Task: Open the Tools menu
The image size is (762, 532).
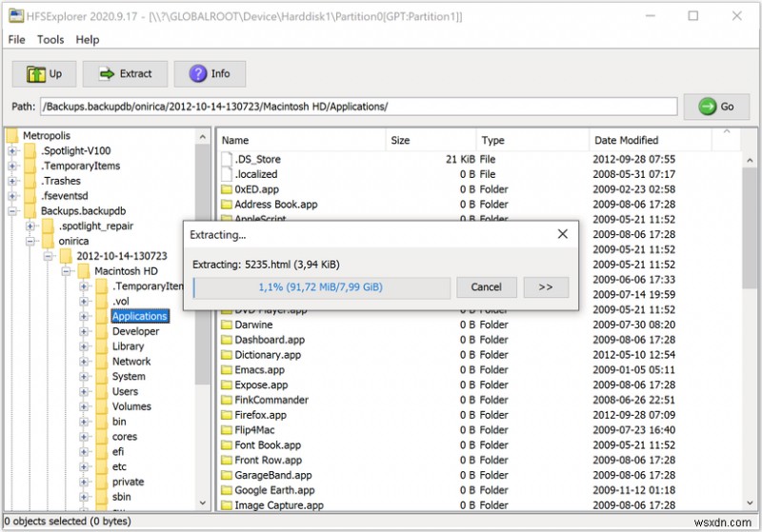Action: 50,40
